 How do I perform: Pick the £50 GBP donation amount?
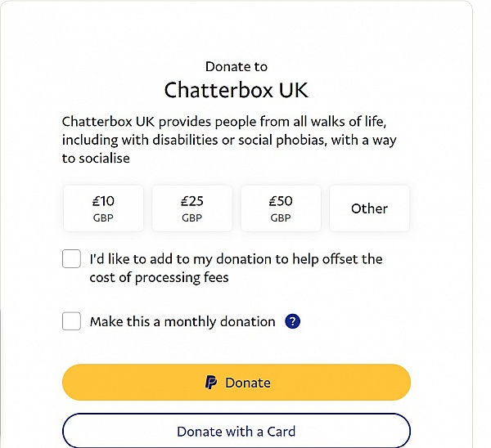pos(281,208)
